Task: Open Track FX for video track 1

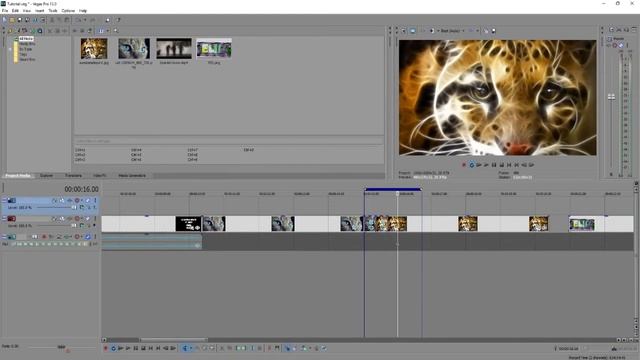Action: pos(69,200)
